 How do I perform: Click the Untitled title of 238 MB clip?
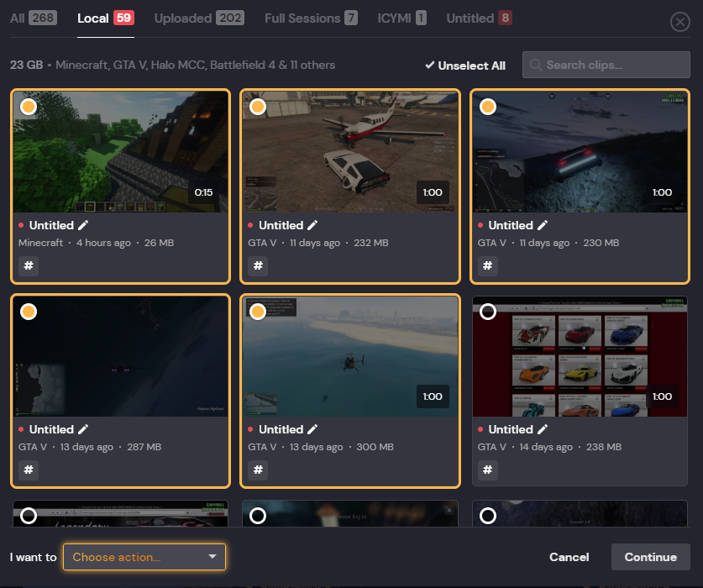coord(511,429)
